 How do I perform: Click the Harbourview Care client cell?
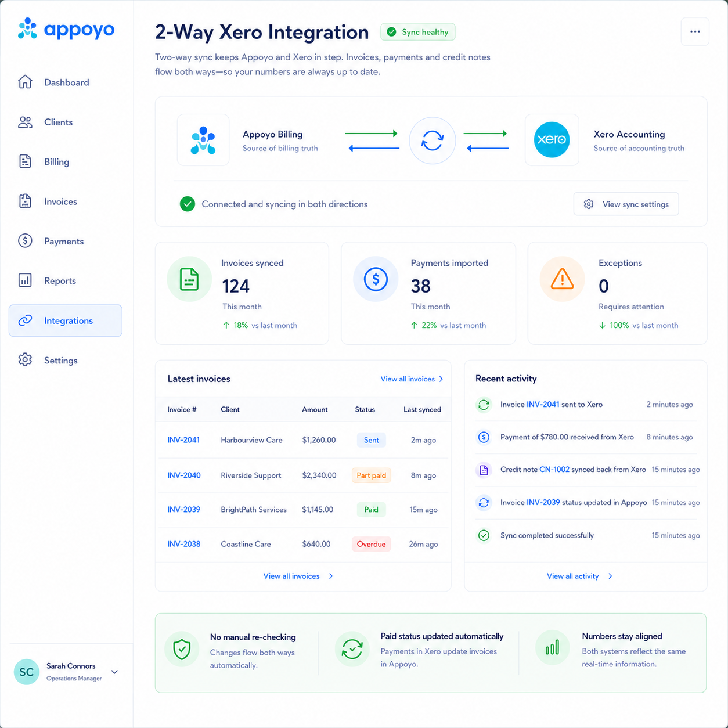pos(251,440)
